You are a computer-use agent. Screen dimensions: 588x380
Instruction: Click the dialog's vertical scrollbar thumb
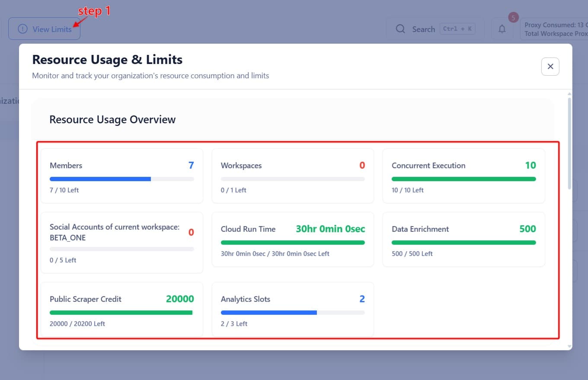pos(569,143)
